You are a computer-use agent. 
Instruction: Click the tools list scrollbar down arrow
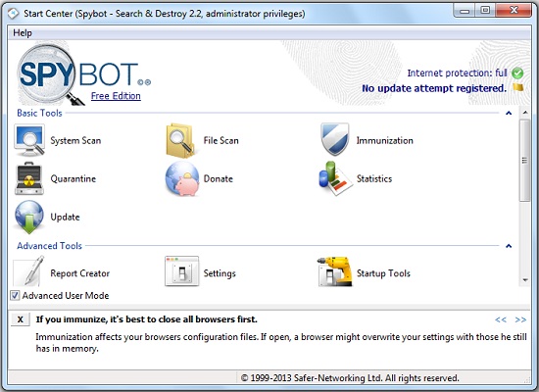[525, 280]
